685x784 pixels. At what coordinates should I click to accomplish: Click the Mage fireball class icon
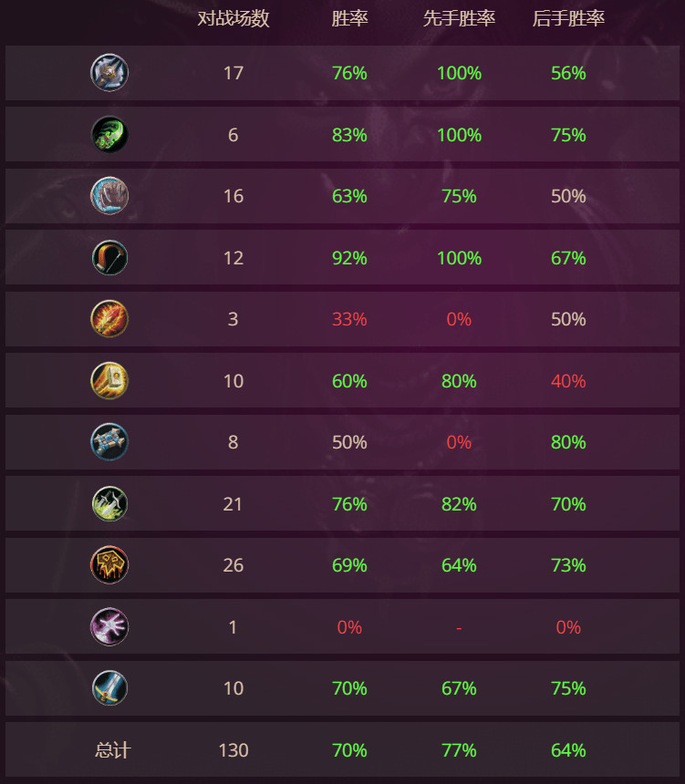(x=109, y=319)
